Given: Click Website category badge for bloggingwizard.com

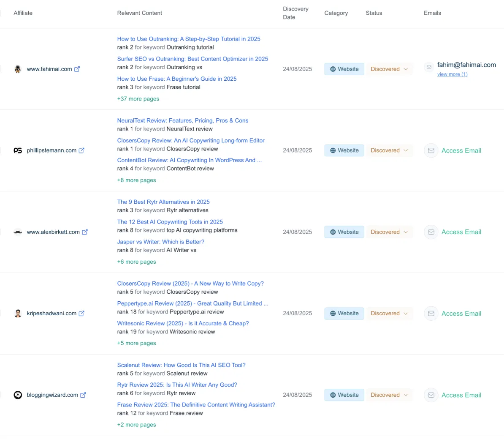Looking at the screenshot, I should (x=344, y=395).
